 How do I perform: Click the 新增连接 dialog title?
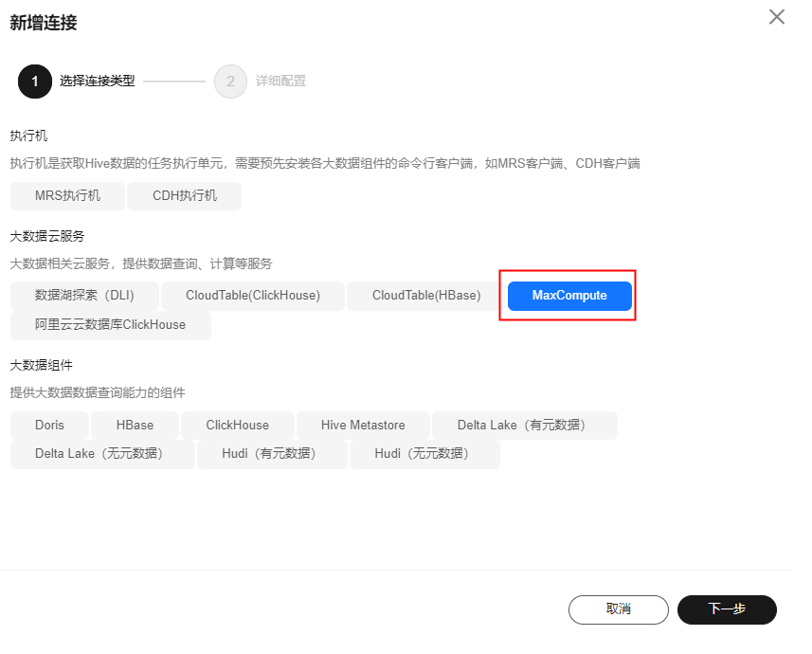point(44,23)
